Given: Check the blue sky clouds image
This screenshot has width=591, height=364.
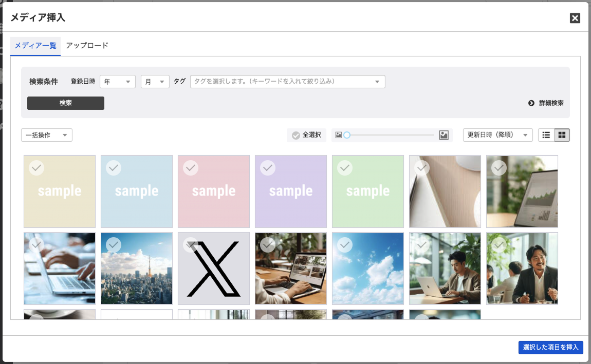Looking at the screenshot, I should tap(345, 245).
